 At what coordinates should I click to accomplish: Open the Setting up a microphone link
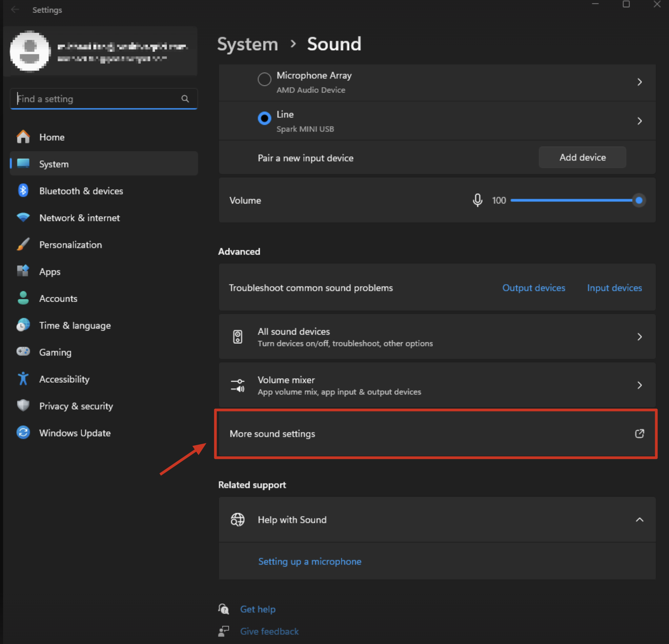(309, 561)
